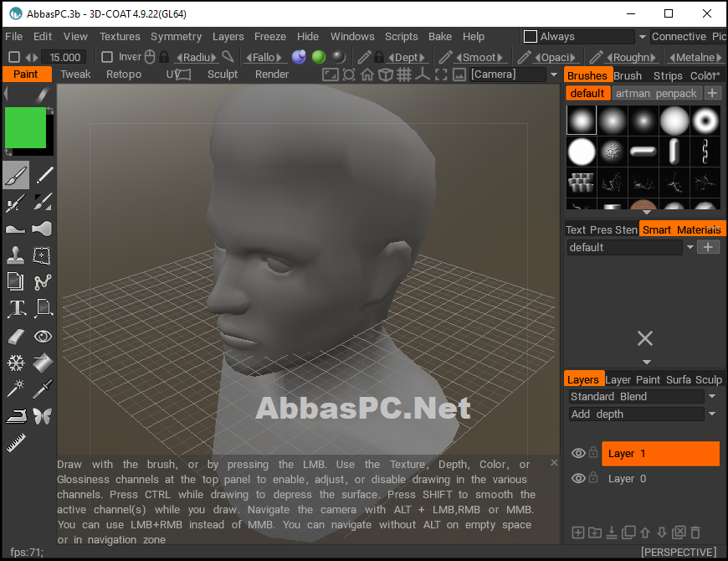The height and width of the screenshot is (561, 728).
Task: Hide Layer 1 with eye icon
Action: coord(578,453)
